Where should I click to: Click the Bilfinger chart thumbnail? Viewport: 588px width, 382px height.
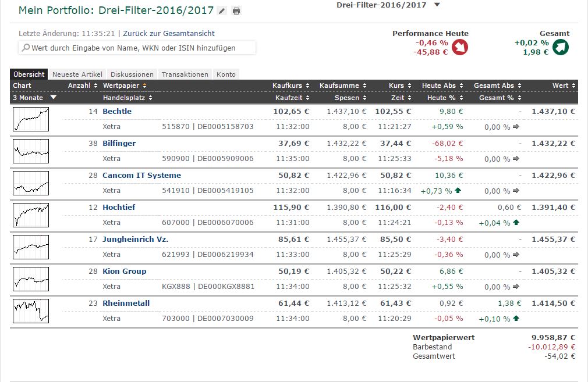(x=31, y=151)
